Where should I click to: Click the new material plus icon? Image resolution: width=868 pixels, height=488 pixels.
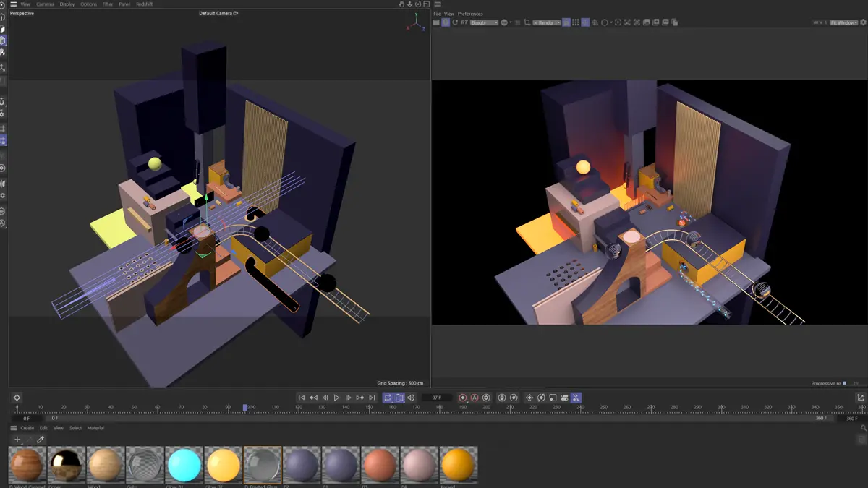pos(17,440)
